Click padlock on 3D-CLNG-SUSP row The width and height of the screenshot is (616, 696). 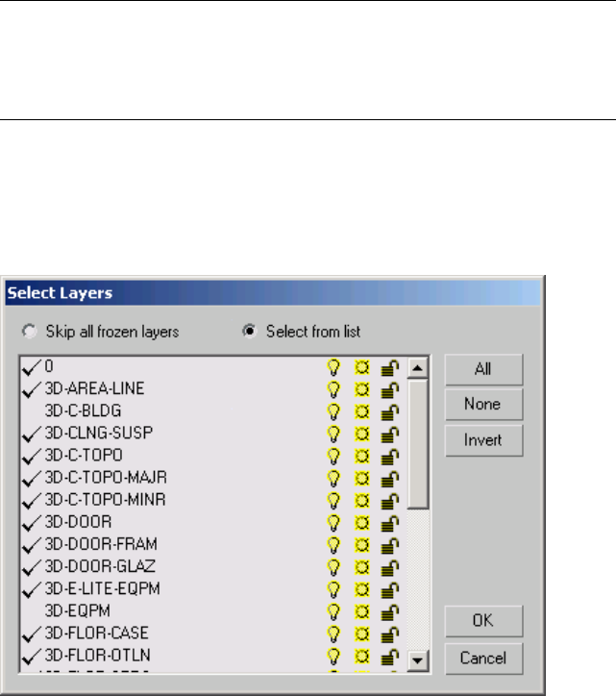[389, 435]
